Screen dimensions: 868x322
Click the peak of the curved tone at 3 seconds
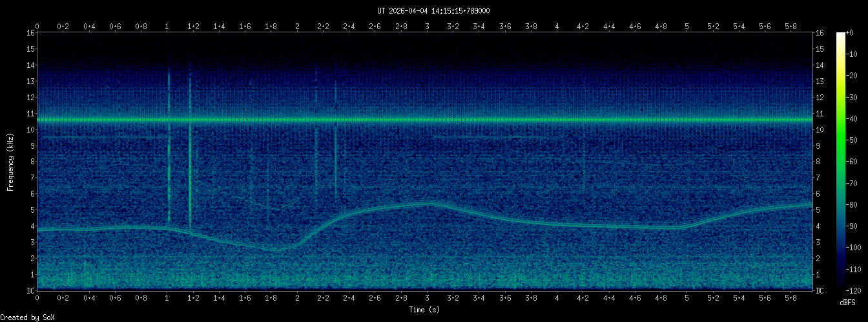point(428,203)
